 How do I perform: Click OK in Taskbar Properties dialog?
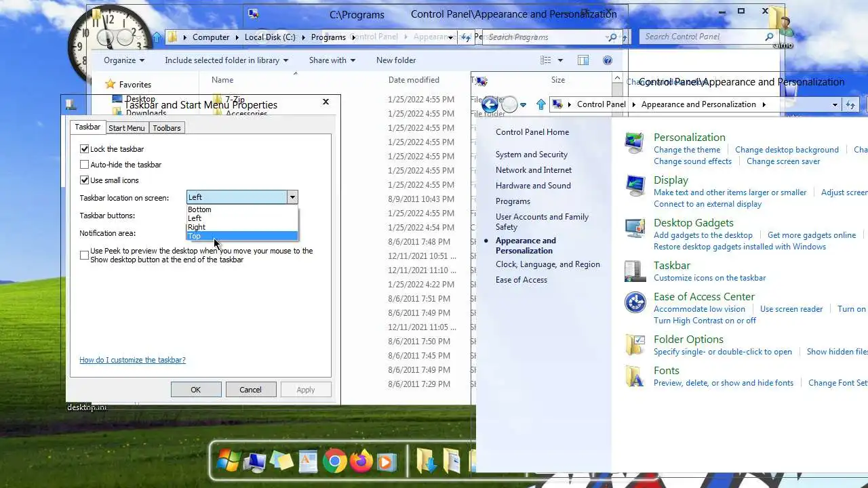(x=196, y=390)
